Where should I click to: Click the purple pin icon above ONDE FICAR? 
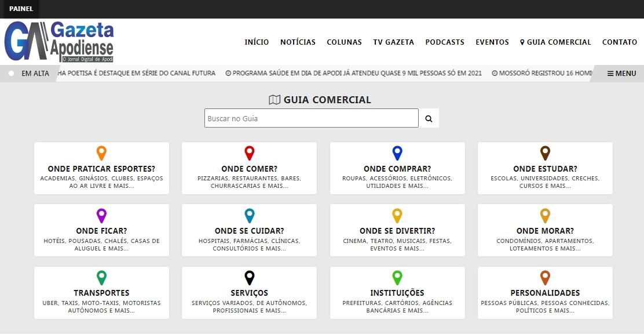pos(102,215)
